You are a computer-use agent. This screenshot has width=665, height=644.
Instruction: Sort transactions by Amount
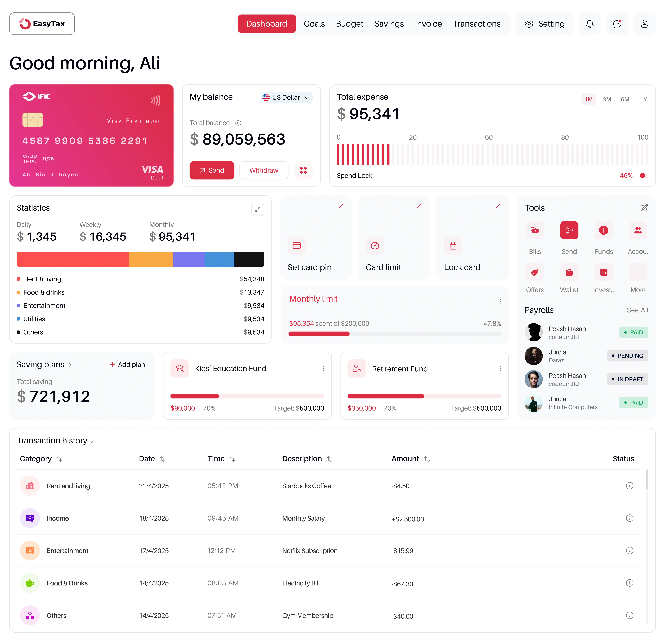[427, 459]
